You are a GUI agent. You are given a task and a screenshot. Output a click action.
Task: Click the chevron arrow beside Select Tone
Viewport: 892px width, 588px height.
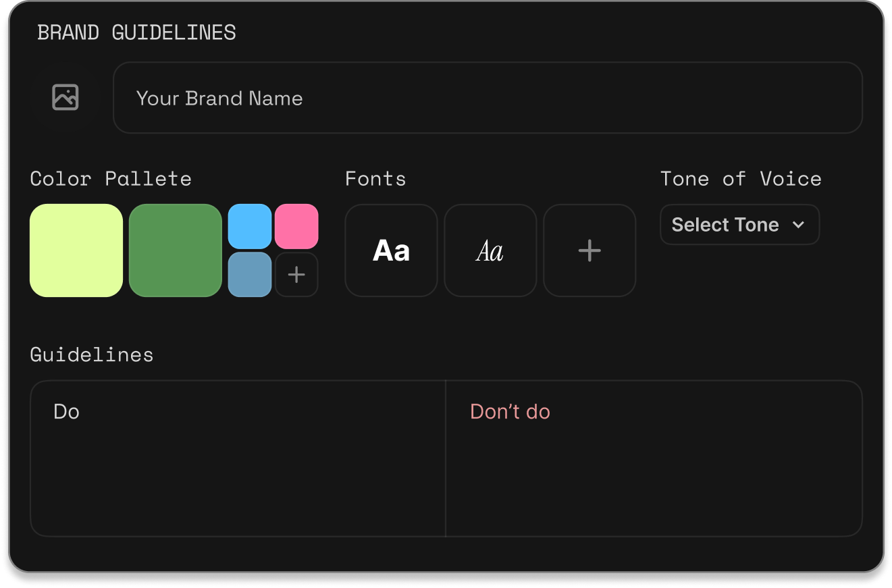pos(798,225)
